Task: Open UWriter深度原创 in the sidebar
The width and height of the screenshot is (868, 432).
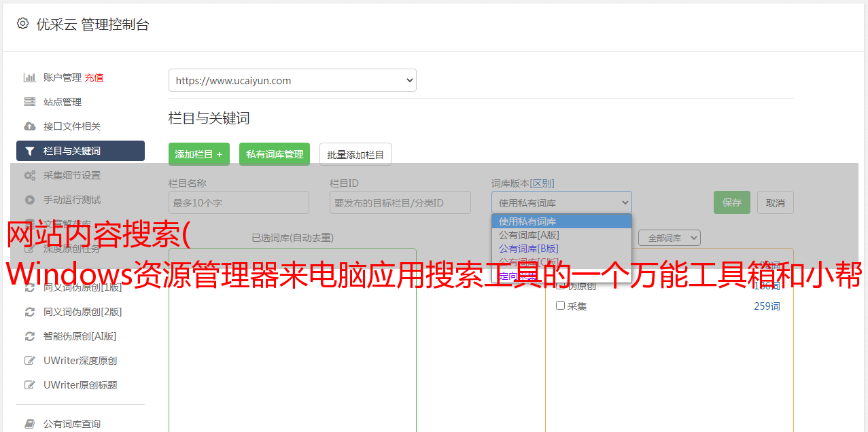Action: pyautogui.click(x=80, y=361)
